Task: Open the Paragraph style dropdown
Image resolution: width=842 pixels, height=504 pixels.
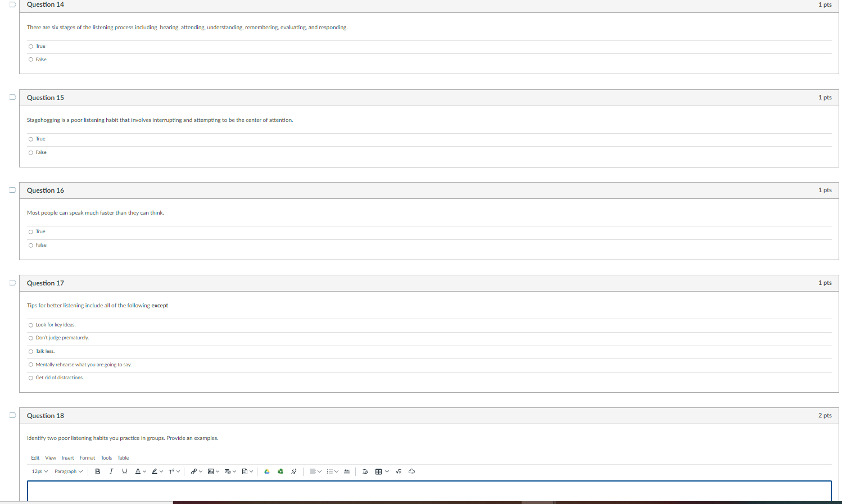Action: [69, 471]
